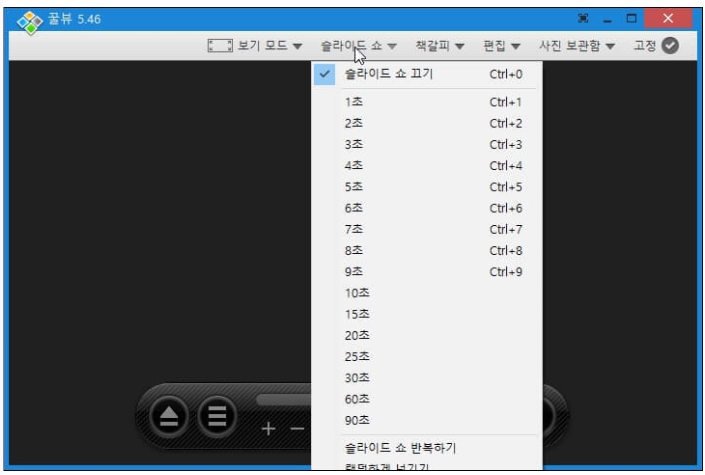Open the list menu button with three lines
The width and height of the screenshot is (705, 475).
pos(217,417)
